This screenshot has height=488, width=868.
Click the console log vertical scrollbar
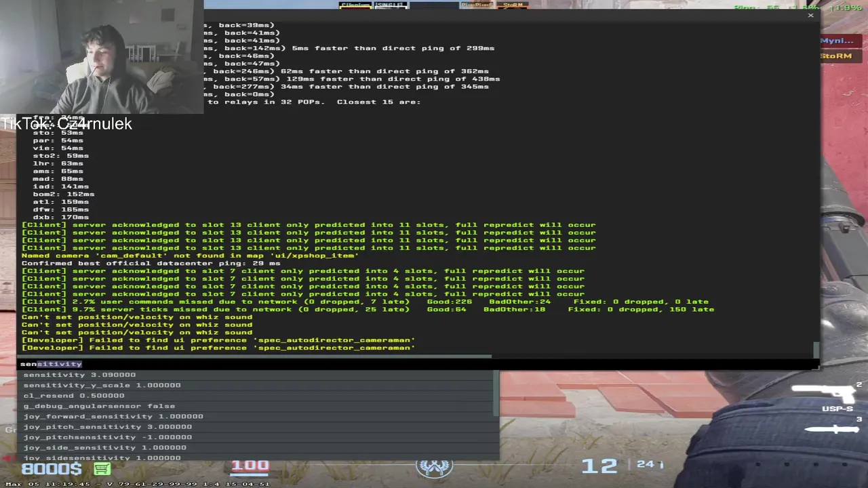[816, 350]
